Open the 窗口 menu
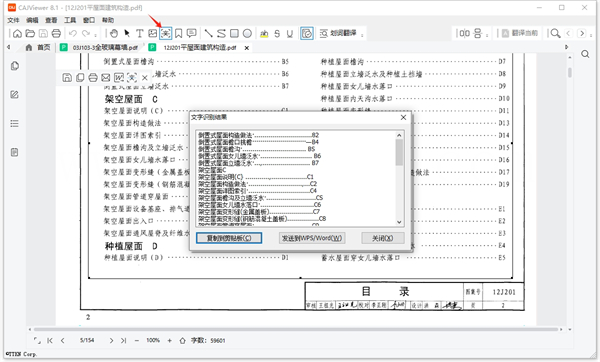The image size is (600, 362). pos(89,20)
